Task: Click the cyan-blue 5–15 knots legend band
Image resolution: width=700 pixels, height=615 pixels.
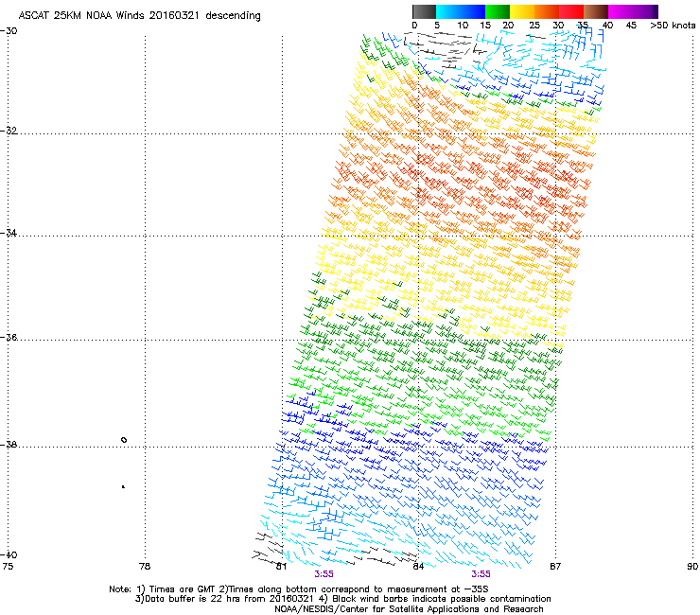Action: [461, 11]
